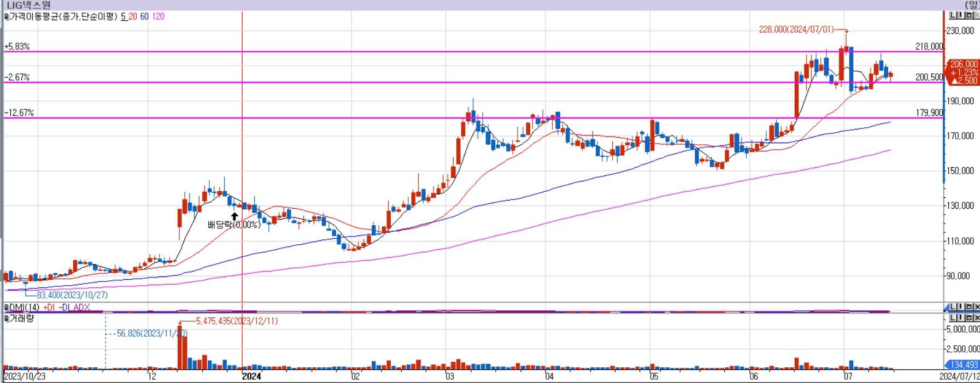Image resolution: width=980 pixels, height=383 pixels.
Task: Close the DMI indicator panel
Action: tap(976, 307)
